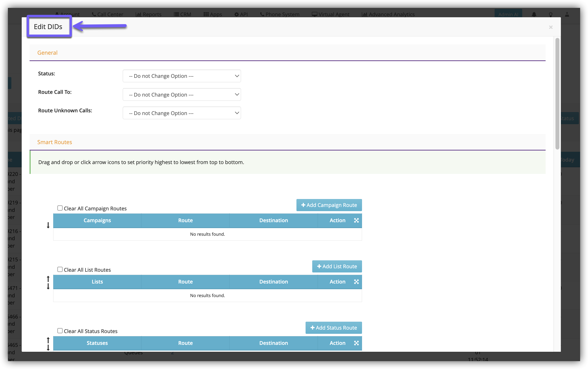
Task: Open Route Unknown Calls dropdown
Action: pyautogui.click(x=182, y=113)
